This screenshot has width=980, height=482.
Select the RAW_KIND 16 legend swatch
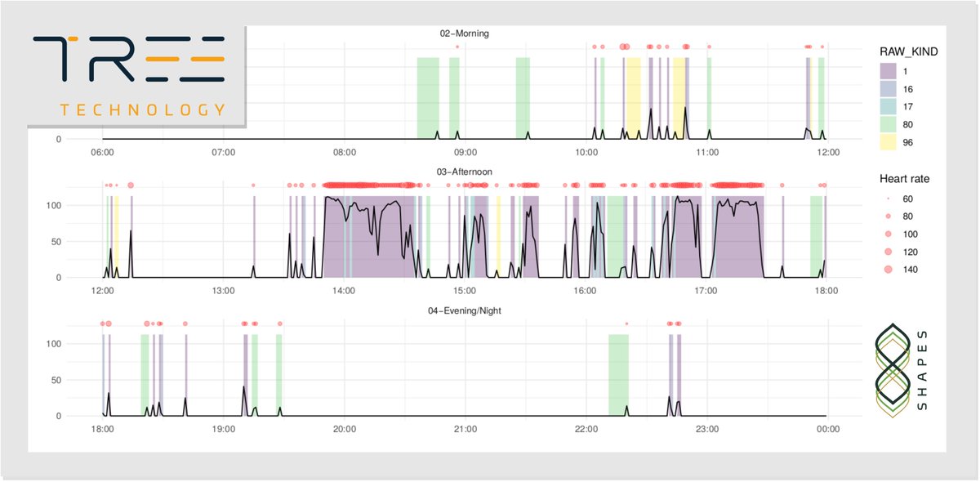[x=889, y=89]
